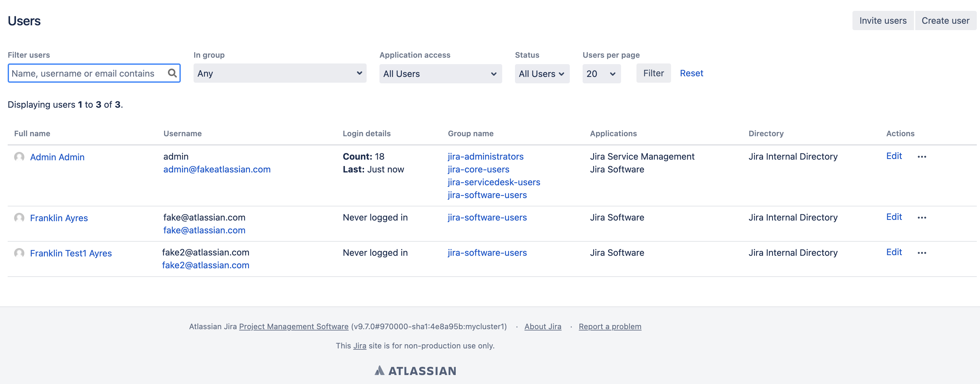Click the Username column header
980x384 pixels.
pyautogui.click(x=182, y=134)
